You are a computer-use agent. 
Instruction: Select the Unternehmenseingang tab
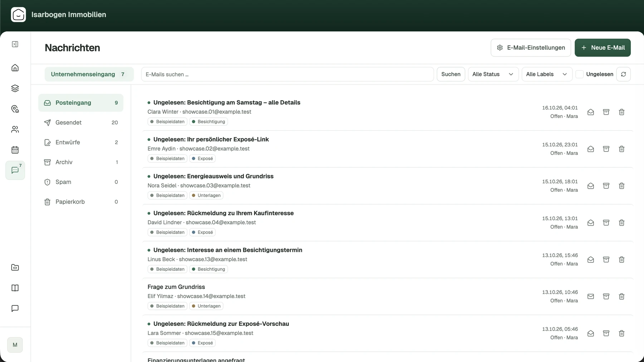click(89, 74)
